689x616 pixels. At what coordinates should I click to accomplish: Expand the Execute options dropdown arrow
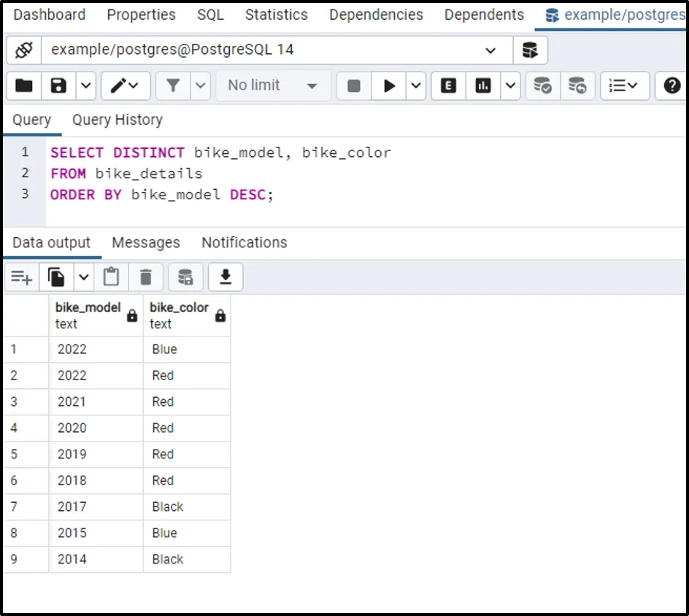click(x=416, y=86)
